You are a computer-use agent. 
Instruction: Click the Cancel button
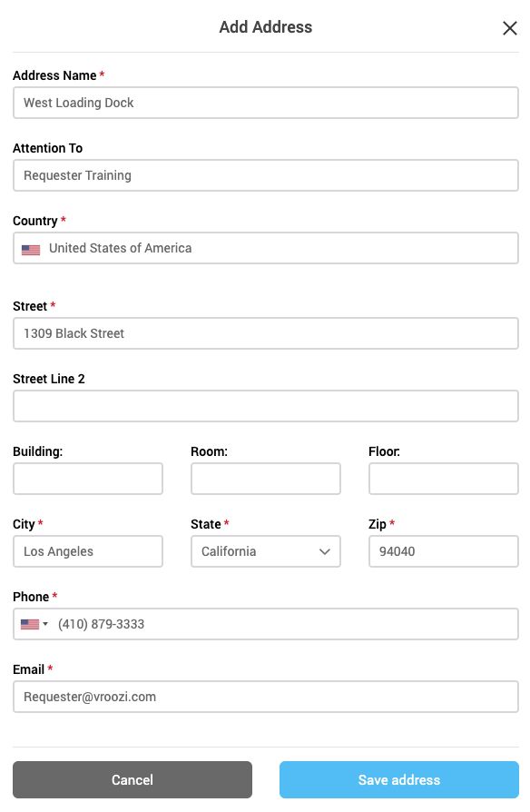[132, 779]
